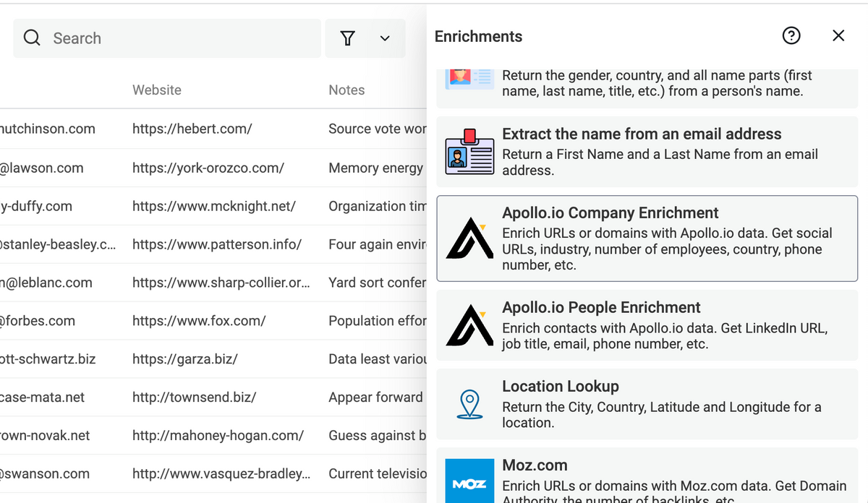Expand the filter dropdown chevron
Image resolution: width=868 pixels, height=503 pixels.
coord(385,38)
